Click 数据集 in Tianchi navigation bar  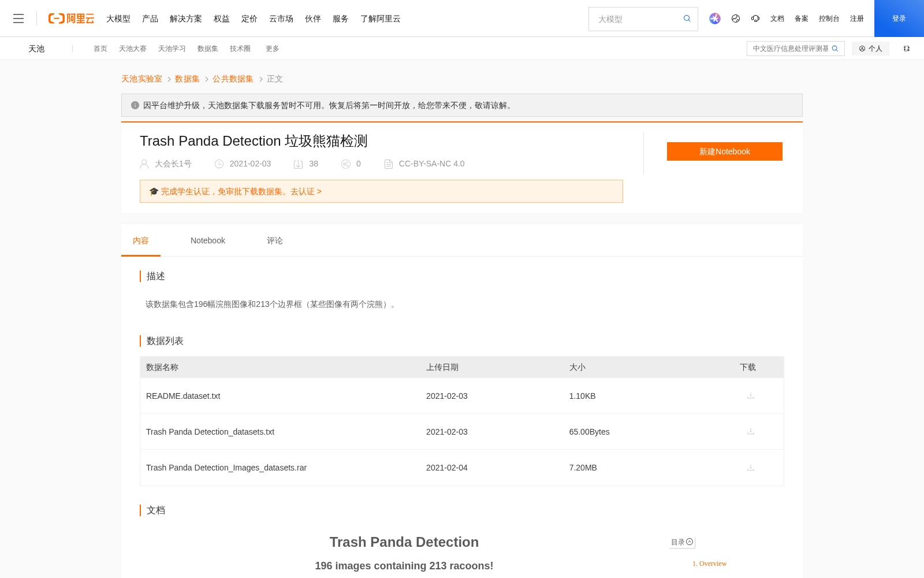[x=208, y=49]
